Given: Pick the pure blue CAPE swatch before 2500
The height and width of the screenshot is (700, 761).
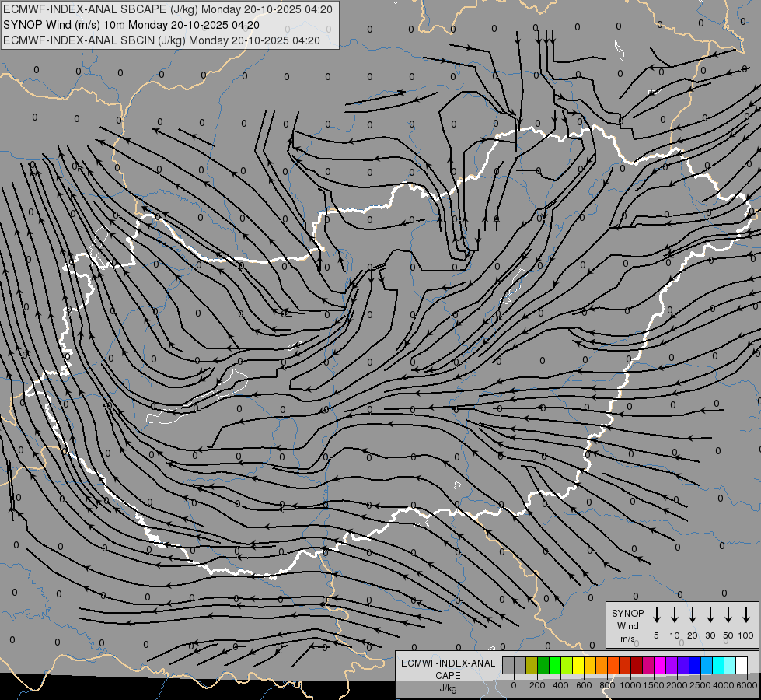Looking at the screenshot, I should pos(694,665).
